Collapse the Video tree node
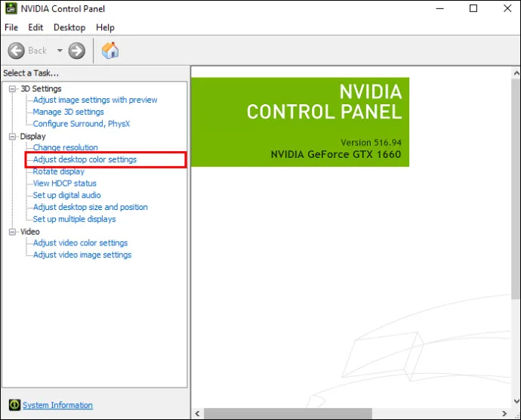 coord(12,232)
